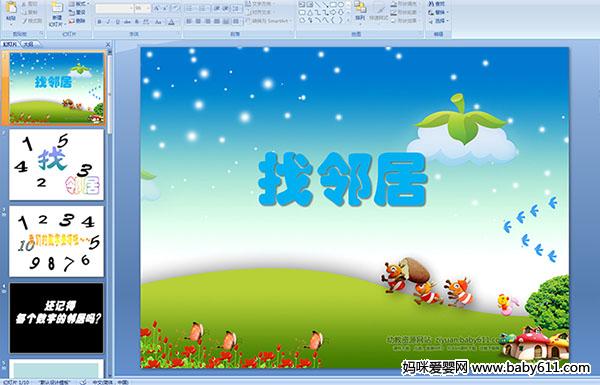The width and height of the screenshot is (600, 385).
Task: Click the Numbering list icon
Action: click(x=201, y=8)
